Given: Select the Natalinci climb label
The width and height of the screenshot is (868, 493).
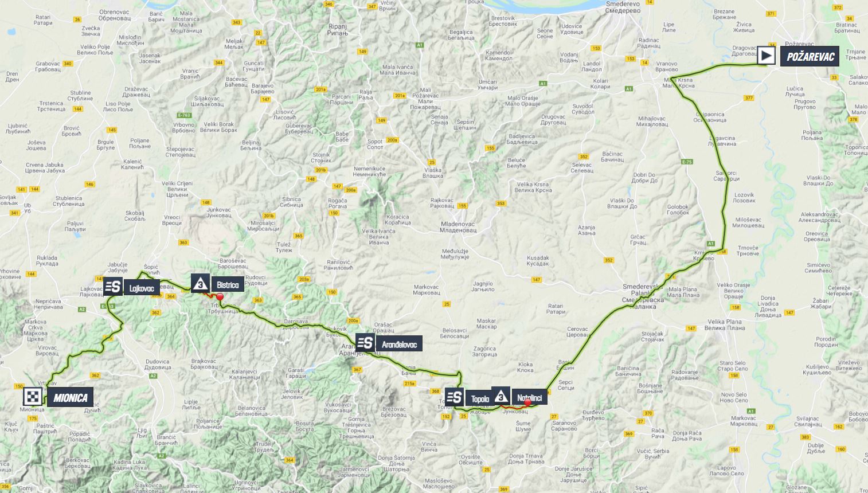Looking at the screenshot, I should [529, 398].
